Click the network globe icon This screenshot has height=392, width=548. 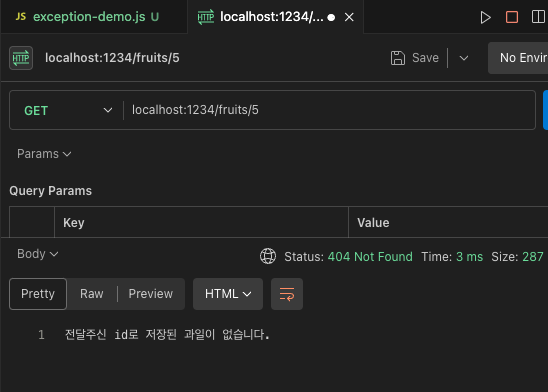pyautogui.click(x=268, y=256)
